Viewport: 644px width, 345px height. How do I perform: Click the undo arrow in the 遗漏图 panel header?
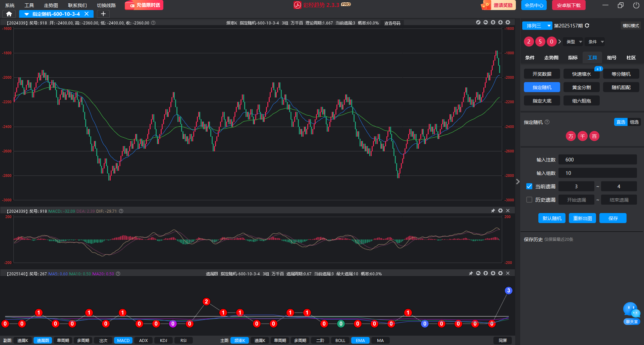[478, 273]
